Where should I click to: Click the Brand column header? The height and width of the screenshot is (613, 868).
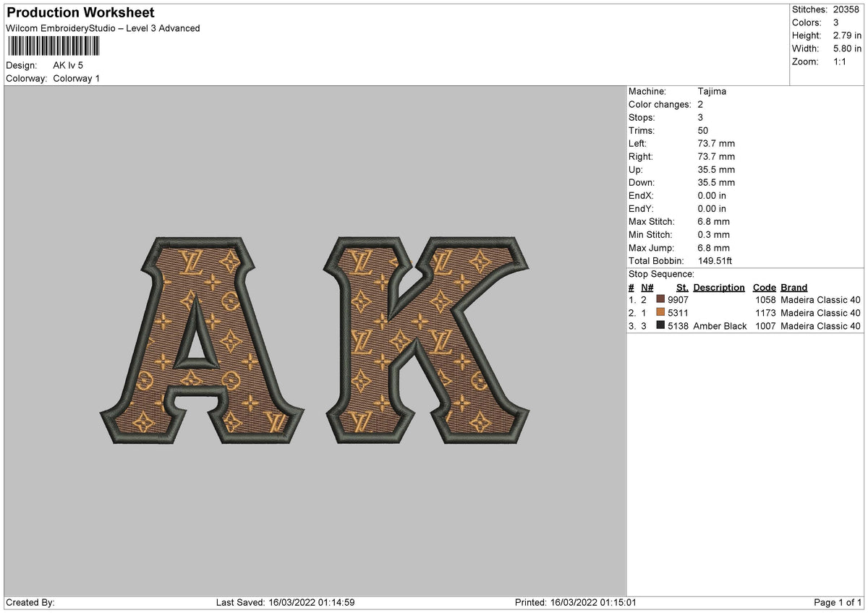tap(794, 288)
